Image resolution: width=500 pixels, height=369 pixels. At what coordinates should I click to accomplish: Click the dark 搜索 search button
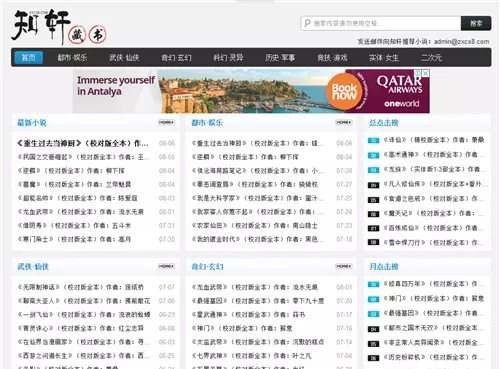[x=476, y=23]
